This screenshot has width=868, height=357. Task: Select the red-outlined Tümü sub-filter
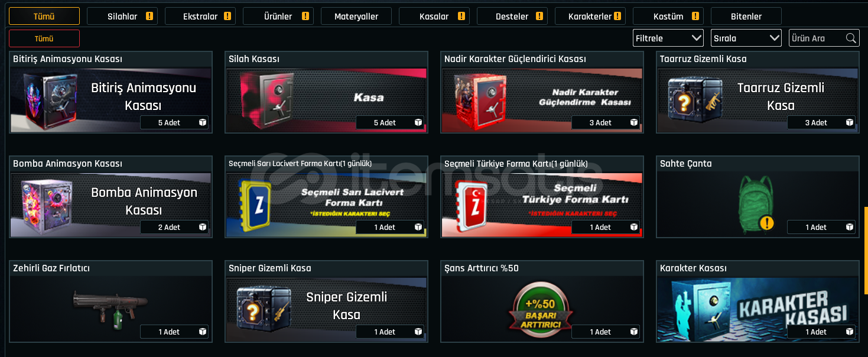click(44, 38)
